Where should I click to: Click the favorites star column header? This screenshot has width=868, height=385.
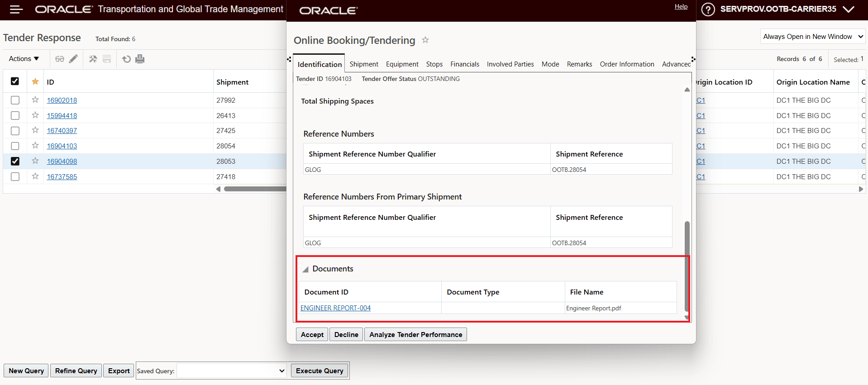(35, 81)
